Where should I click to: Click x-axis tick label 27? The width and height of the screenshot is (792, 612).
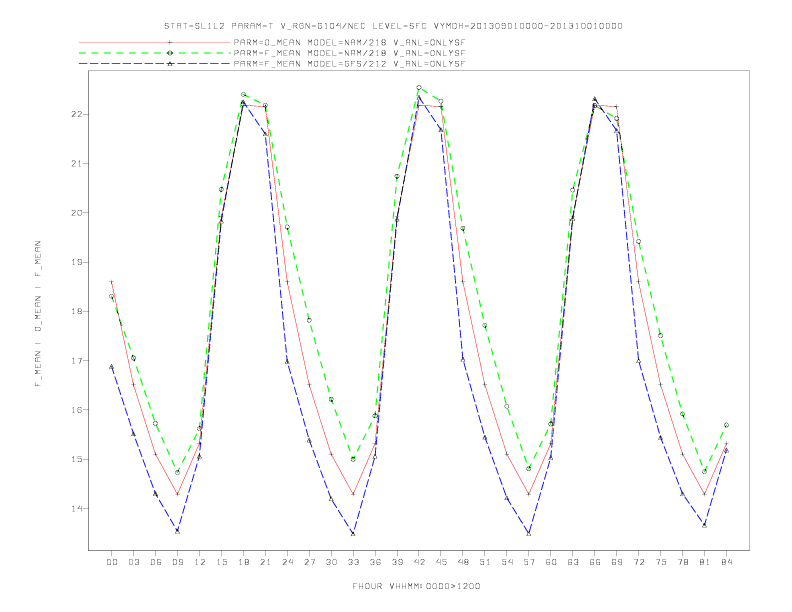(x=309, y=562)
